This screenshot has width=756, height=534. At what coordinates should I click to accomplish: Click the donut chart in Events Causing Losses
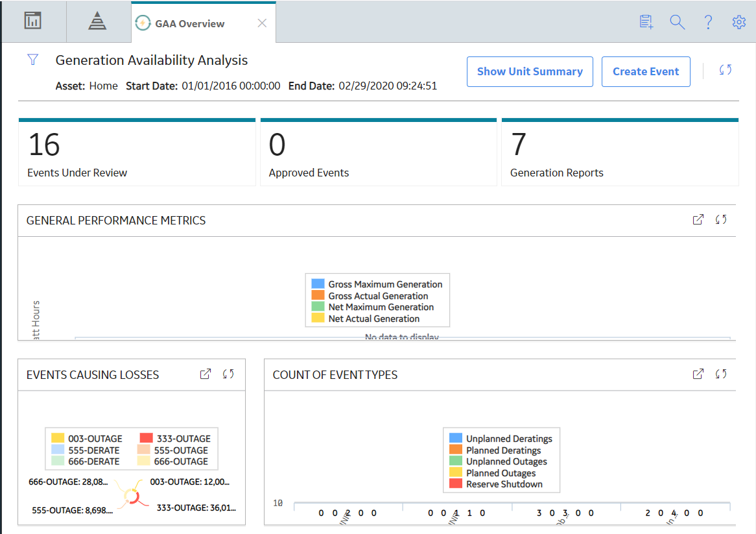[132, 496]
